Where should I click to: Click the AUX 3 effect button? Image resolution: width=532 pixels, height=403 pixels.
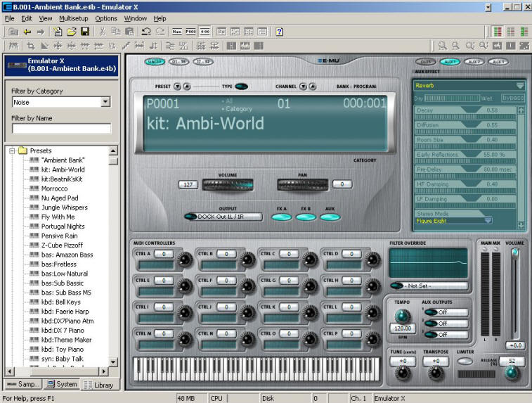point(498,62)
